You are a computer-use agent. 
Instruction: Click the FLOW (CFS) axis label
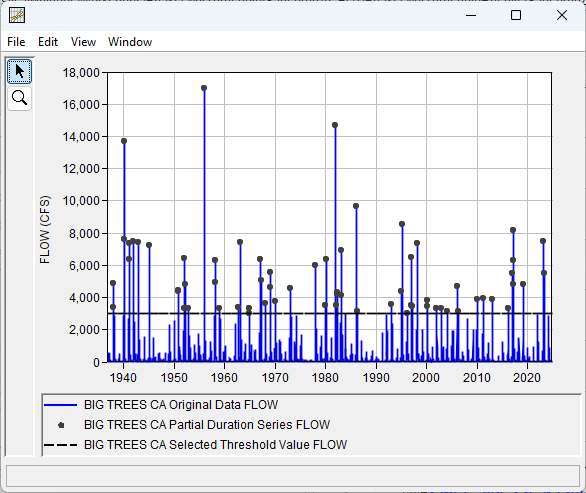pyautogui.click(x=44, y=229)
